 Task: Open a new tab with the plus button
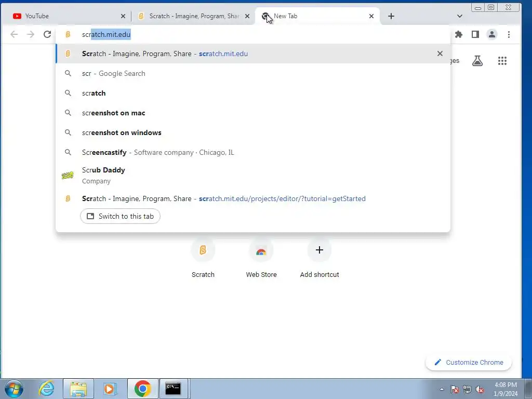point(391,16)
